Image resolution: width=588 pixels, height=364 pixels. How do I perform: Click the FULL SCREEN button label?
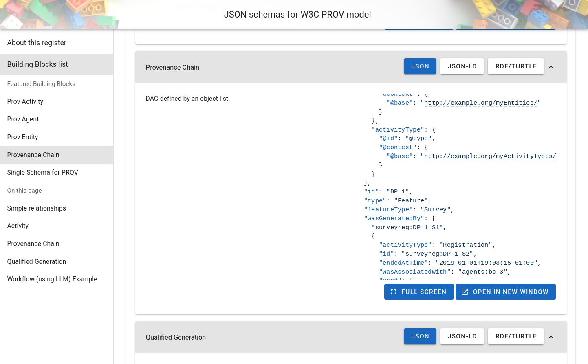[424, 292]
